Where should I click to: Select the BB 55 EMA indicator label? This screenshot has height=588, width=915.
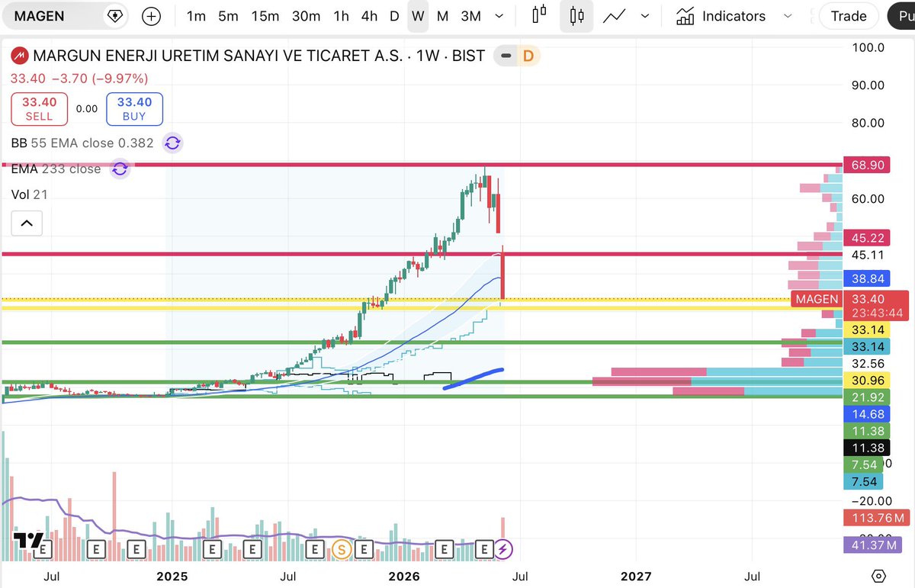coord(82,143)
